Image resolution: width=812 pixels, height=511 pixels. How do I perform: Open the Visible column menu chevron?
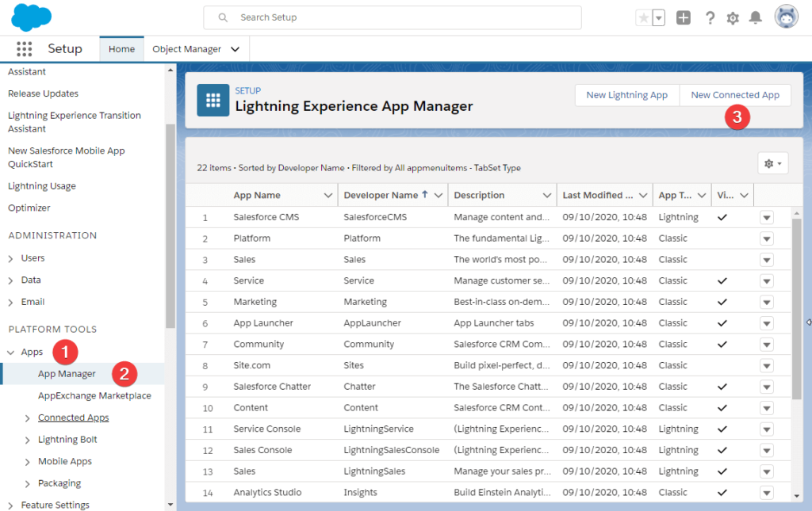(x=744, y=195)
